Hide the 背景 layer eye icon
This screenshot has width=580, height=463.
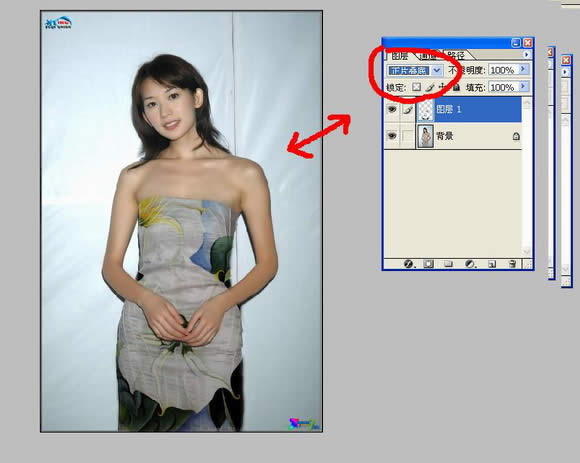392,136
